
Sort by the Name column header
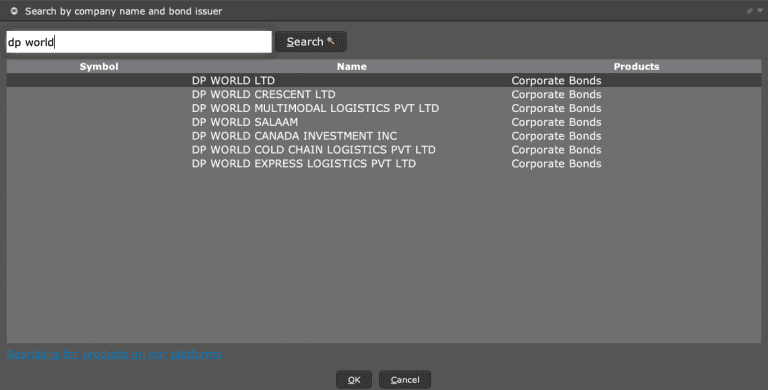click(352, 67)
